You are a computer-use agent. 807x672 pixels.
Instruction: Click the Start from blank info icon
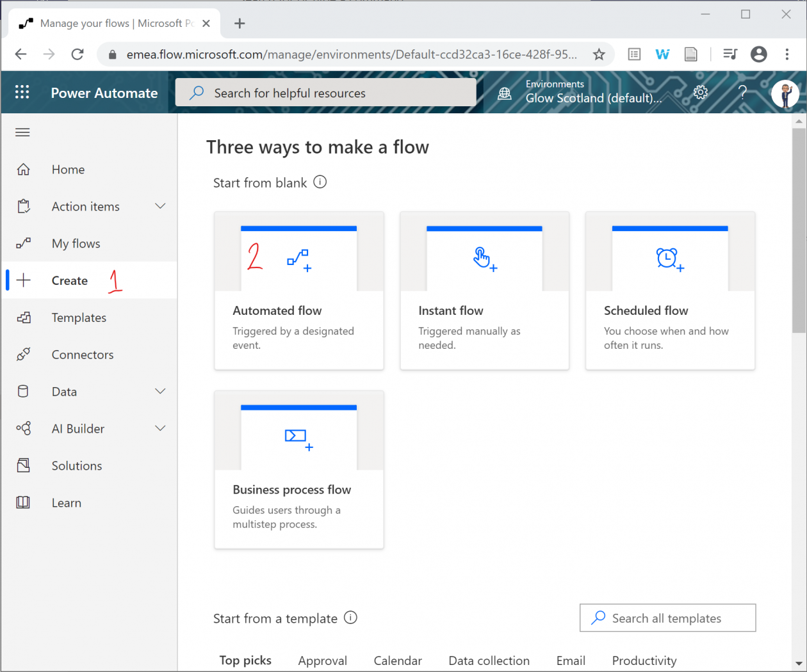tap(320, 182)
